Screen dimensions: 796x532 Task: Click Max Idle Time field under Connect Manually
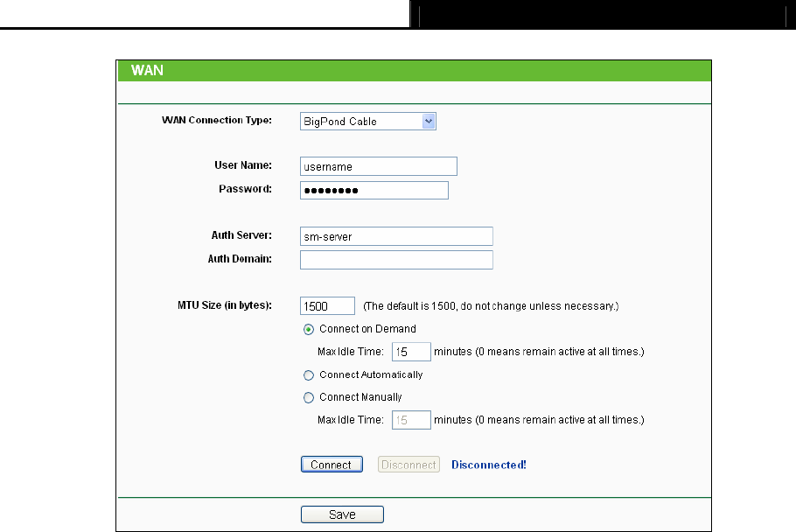pos(411,420)
